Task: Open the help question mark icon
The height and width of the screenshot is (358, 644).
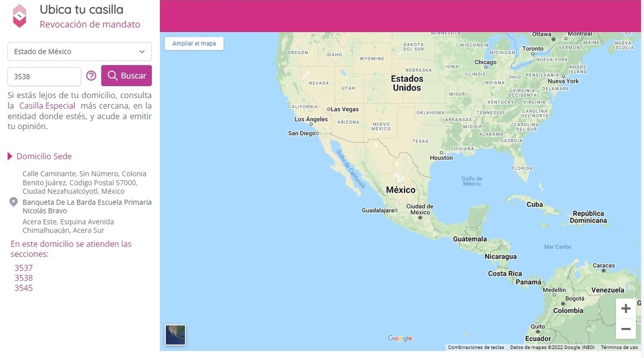Action: pyautogui.click(x=91, y=76)
